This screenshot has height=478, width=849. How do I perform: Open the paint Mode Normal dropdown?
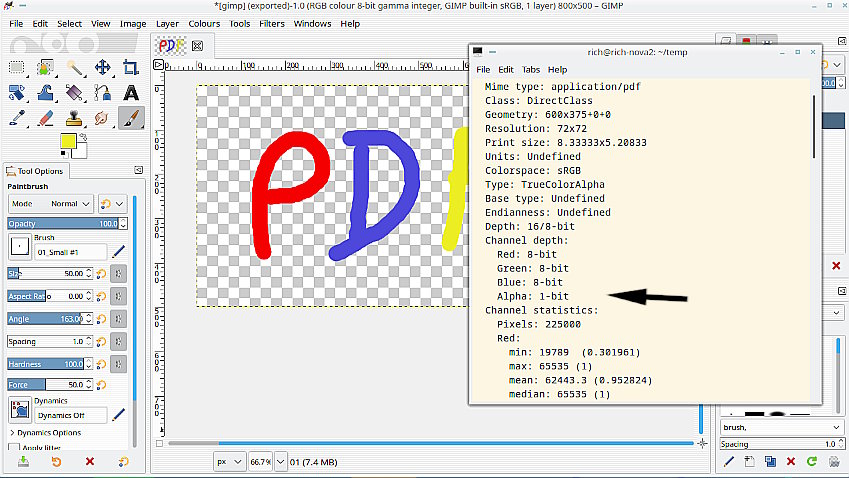[65, 203]
